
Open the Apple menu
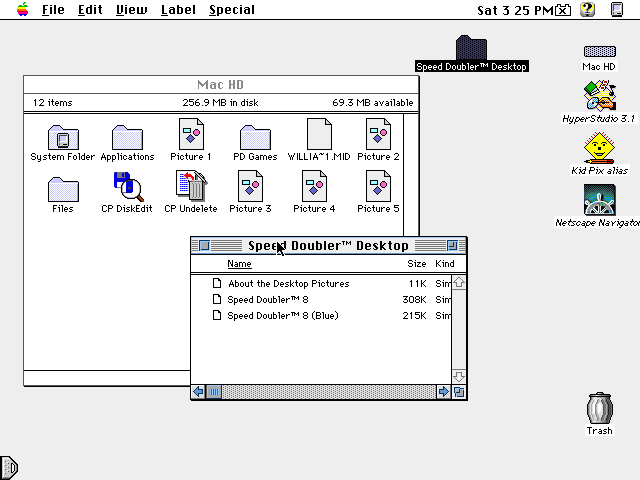(x=23, y=9)
